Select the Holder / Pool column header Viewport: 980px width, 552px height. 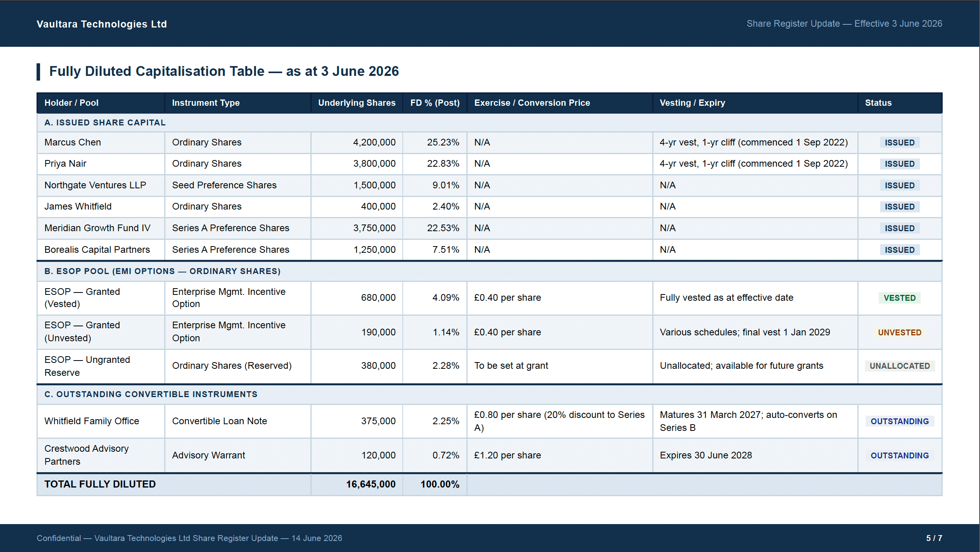tap(101, 103)
